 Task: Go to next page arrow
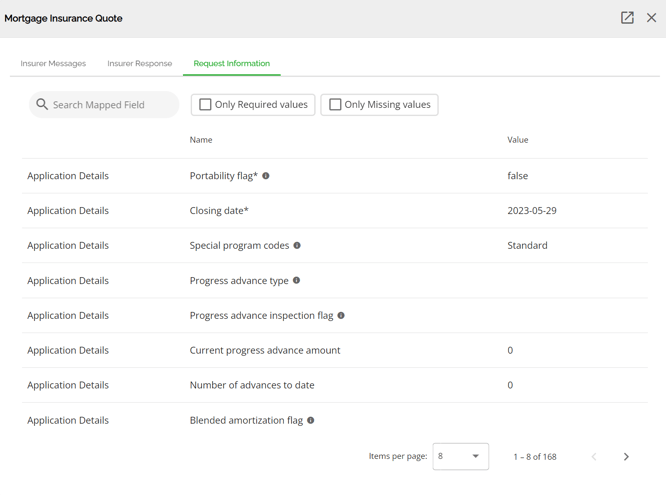tap(626, 456)
